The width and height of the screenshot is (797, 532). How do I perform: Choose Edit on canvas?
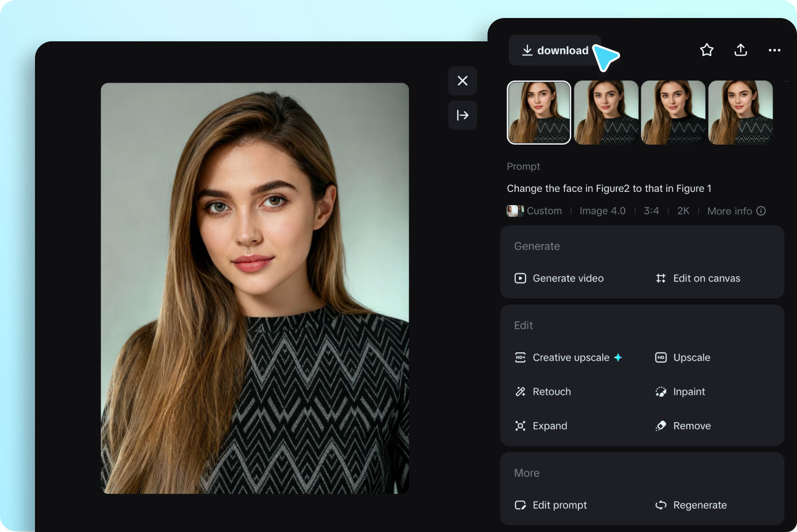pyautogui.click(x=697, y=278)
